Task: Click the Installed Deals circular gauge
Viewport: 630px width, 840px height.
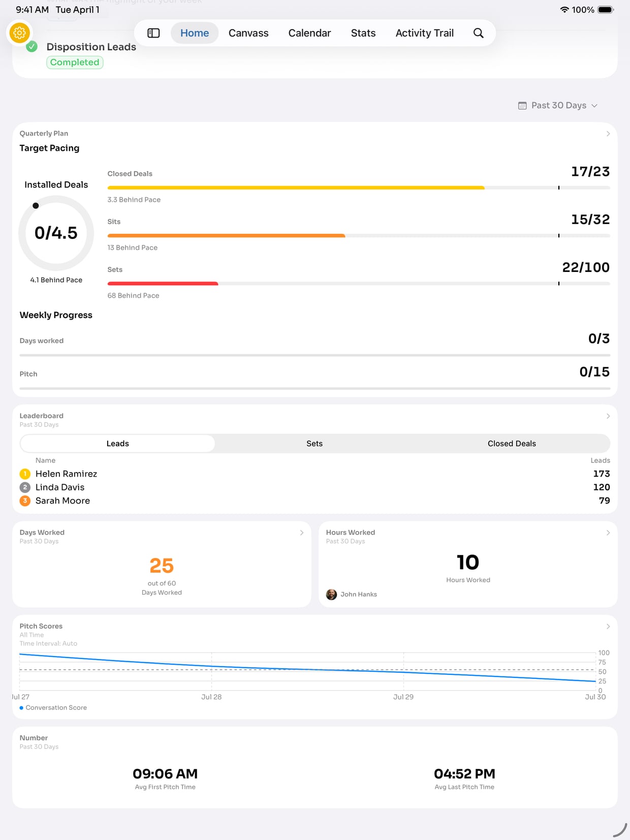Action: [x=56, y=233]
